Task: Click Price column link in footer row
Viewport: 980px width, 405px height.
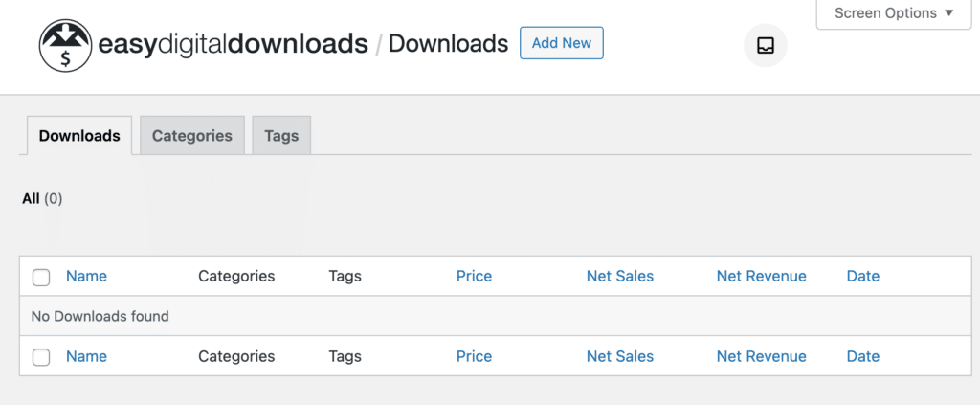Action: 474,356
